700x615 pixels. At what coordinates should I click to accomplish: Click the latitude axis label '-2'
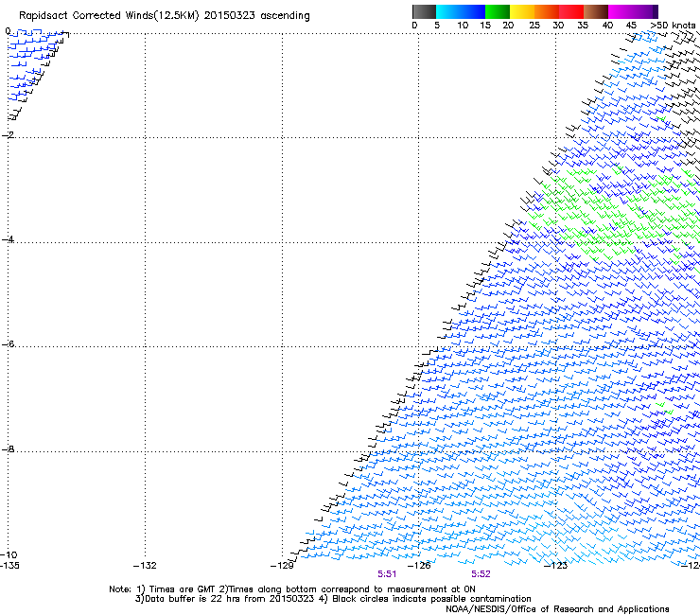[x=8, y=135]
